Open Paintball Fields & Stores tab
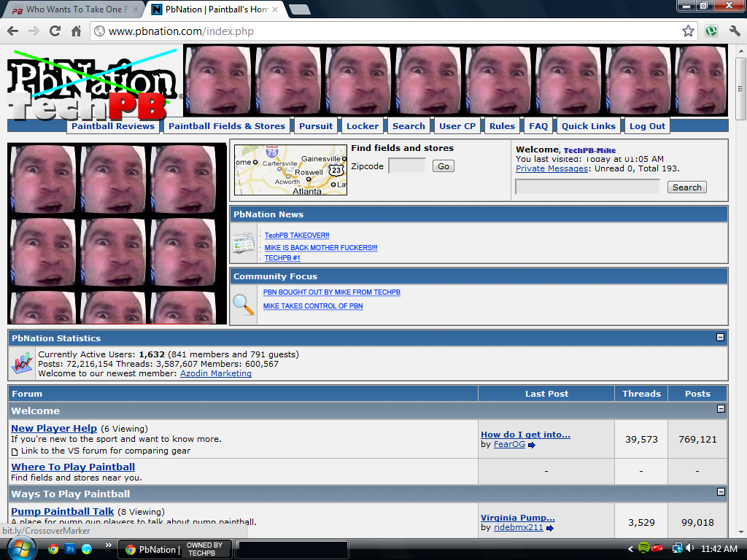The width and height of the screenshot is (747, 560). 227,126
